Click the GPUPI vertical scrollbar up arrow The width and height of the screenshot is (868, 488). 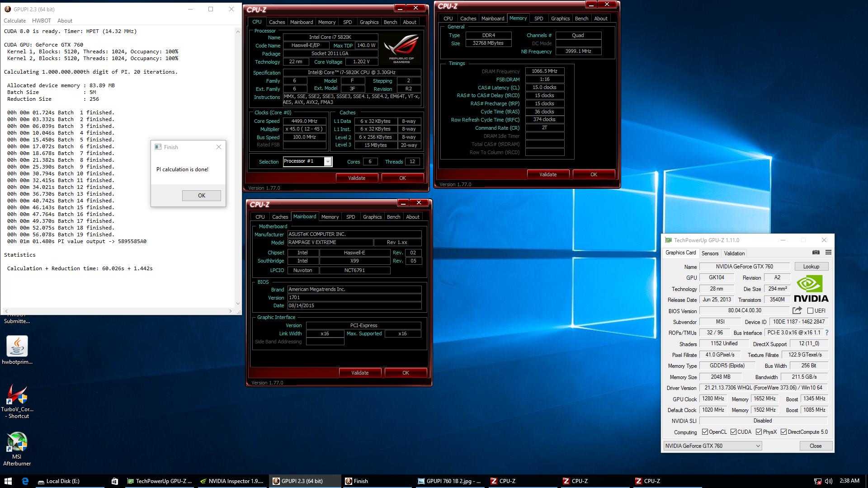point(238,32)
